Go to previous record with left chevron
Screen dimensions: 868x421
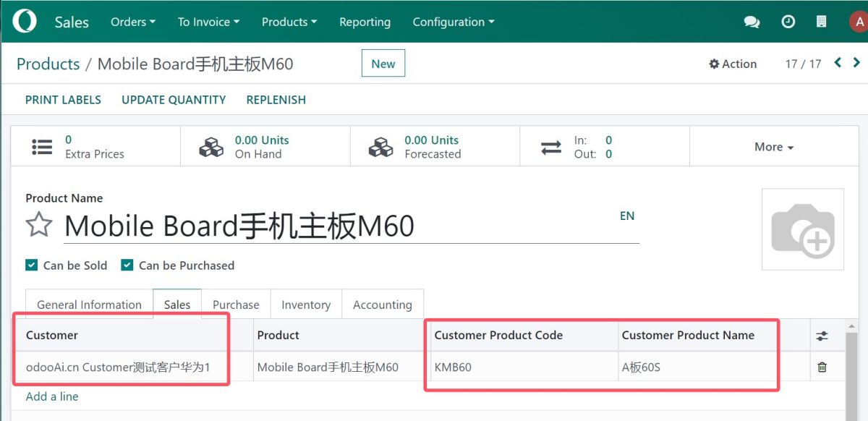838,63
